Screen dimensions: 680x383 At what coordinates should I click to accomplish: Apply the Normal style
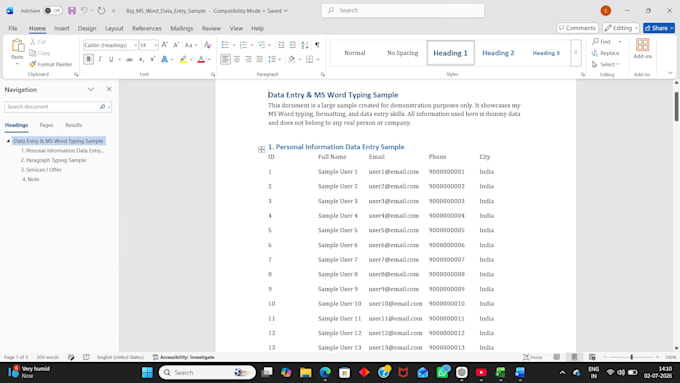355,53
